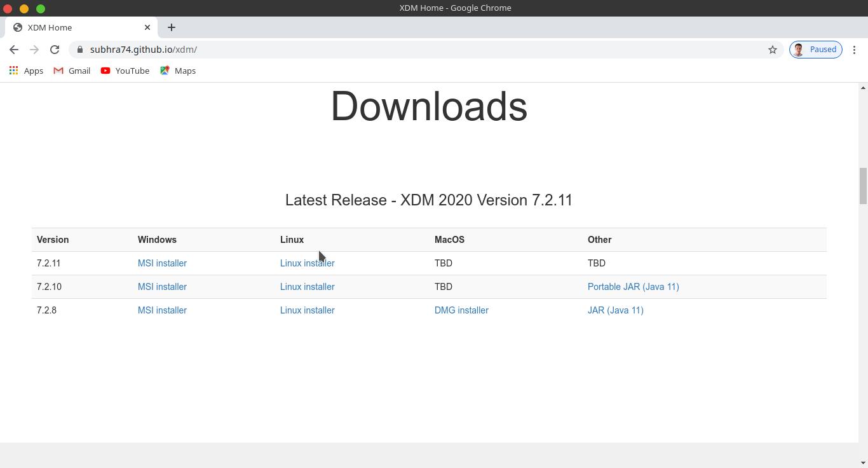Open the YouTube bookmark

[125, 71]
